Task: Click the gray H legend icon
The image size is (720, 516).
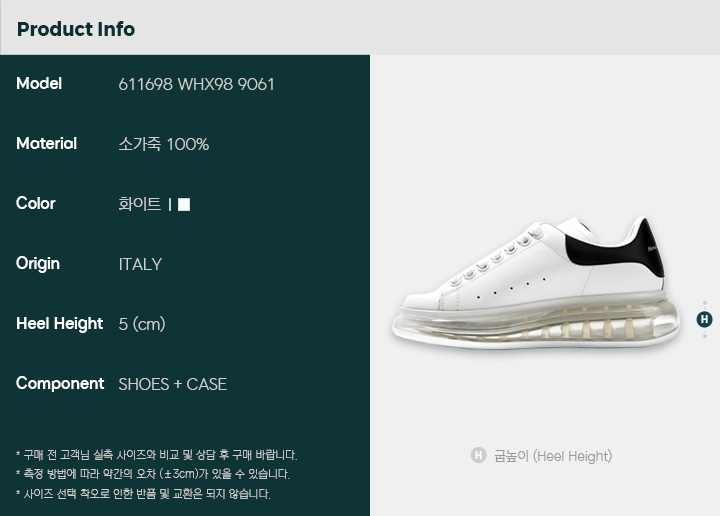Action: pyautogui.click(x=478, y=455)
